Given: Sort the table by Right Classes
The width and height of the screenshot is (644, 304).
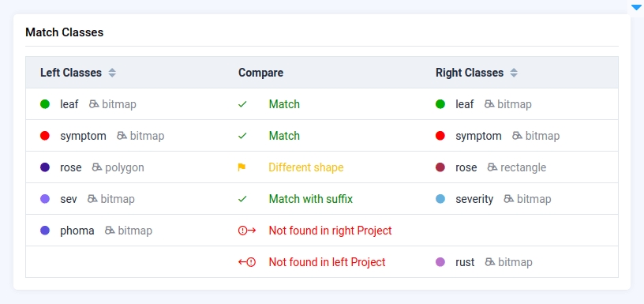Looking at the screenshot, I should (x=514, y=73).
